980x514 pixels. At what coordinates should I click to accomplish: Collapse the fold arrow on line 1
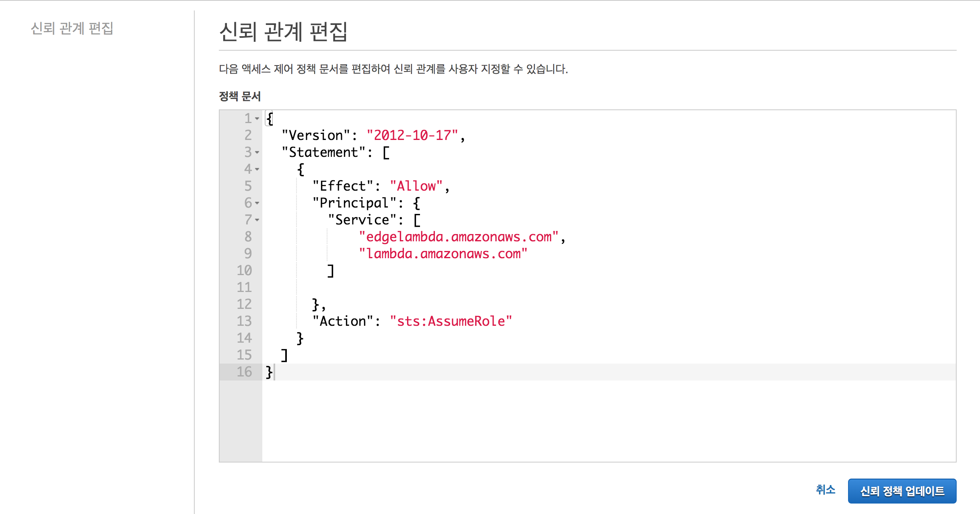click(257, 119)
